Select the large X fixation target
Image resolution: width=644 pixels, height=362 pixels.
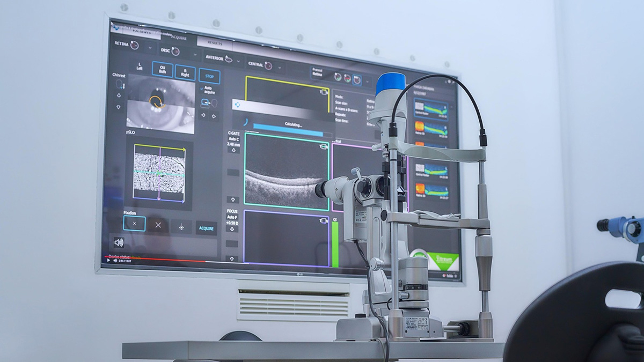[158, 225]
